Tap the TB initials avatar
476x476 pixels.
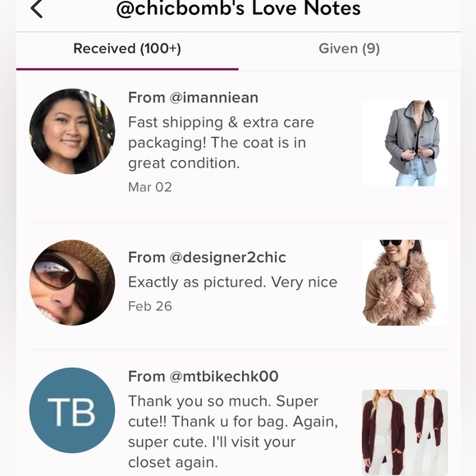pyautogui.click(x=72, y=410)
